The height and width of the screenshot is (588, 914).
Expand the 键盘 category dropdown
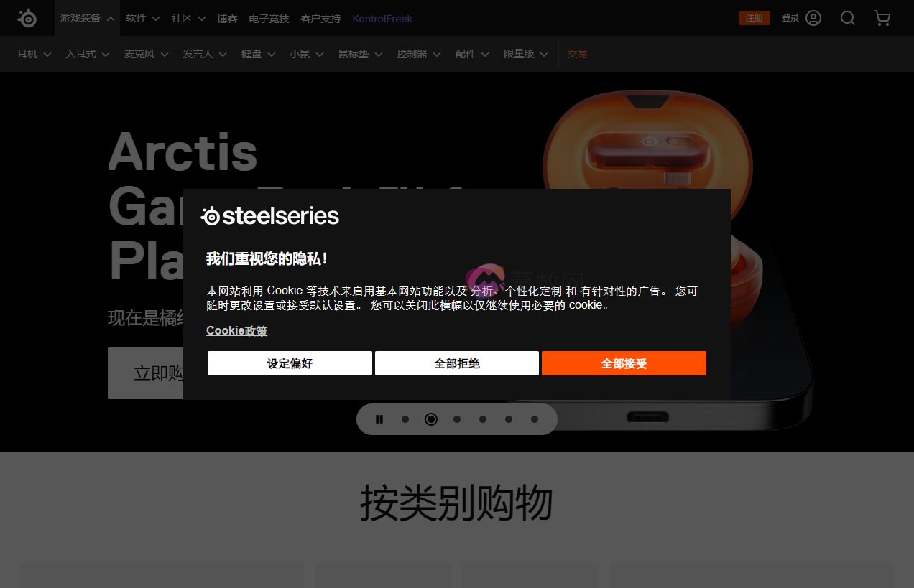coord(258,54)
